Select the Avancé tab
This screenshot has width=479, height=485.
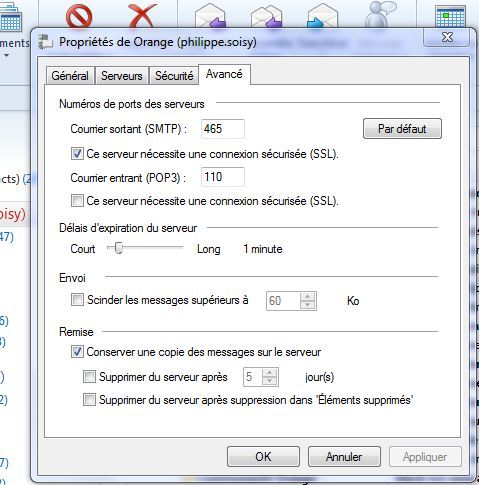click(224, 74)
